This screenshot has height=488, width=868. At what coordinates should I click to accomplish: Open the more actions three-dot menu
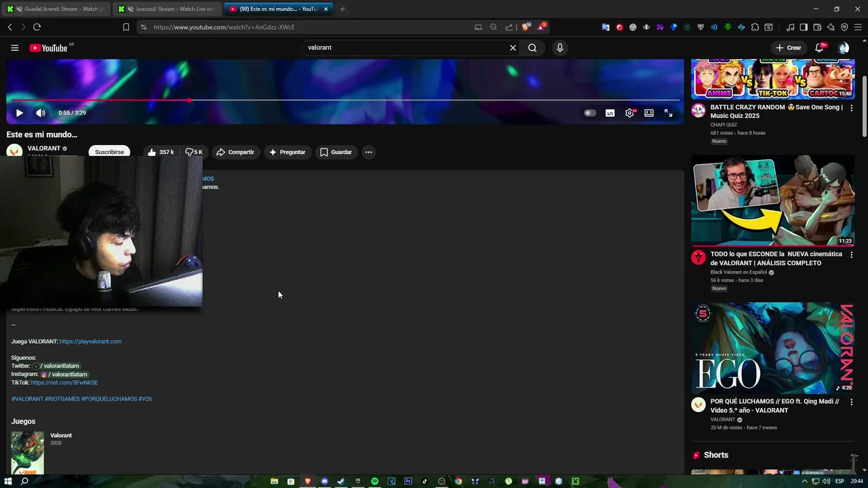click(368, 152)
